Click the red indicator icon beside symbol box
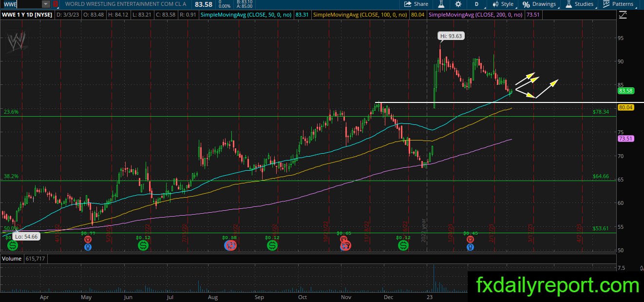644x302 pixels. [56, 4]
